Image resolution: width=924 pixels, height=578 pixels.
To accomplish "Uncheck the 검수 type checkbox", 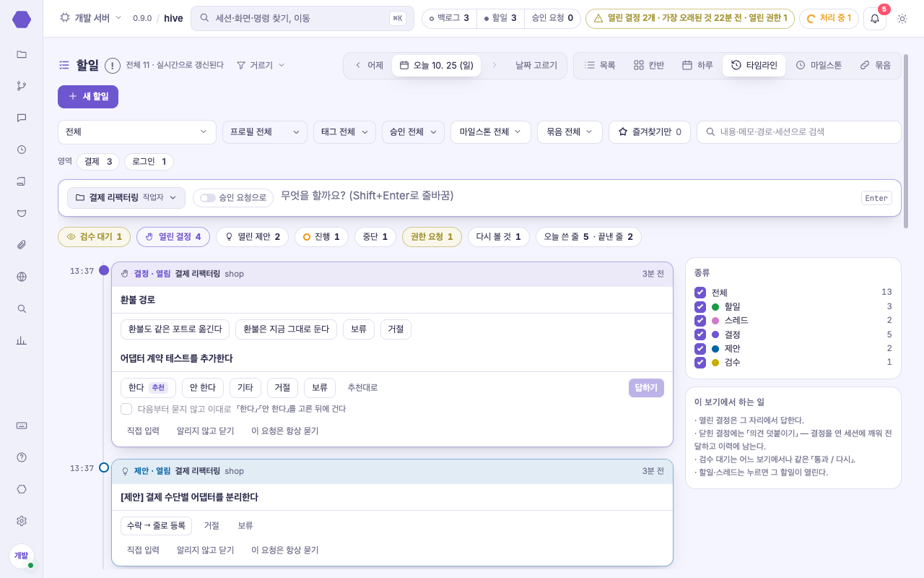I will (x=700, y=362).
